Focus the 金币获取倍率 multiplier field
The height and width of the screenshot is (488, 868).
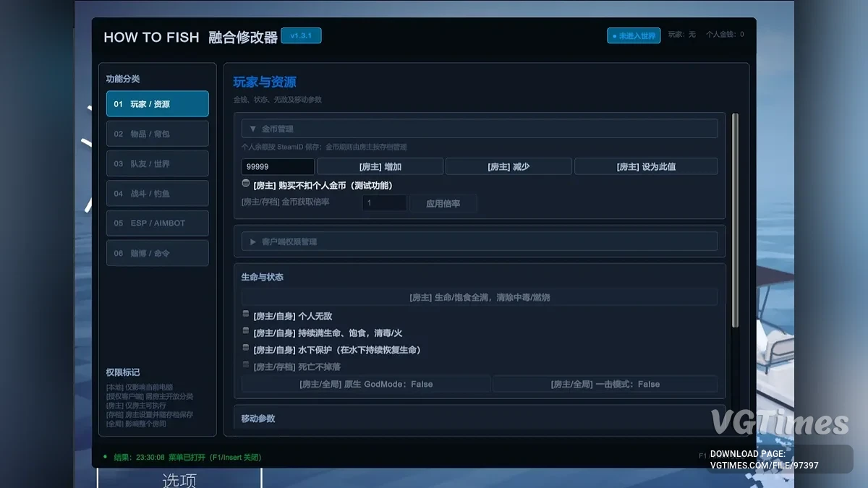[384, 203]
